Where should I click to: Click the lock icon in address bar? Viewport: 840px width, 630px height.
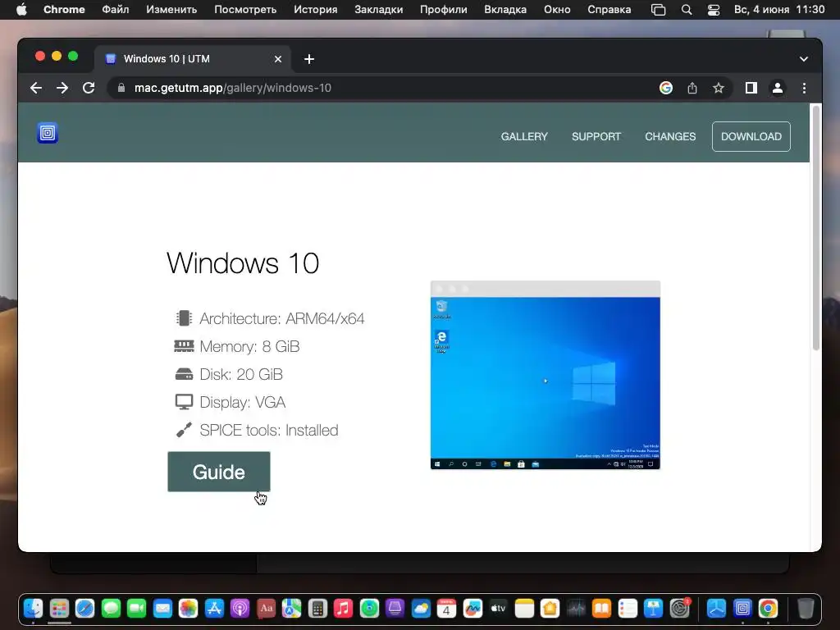point(121,88)
